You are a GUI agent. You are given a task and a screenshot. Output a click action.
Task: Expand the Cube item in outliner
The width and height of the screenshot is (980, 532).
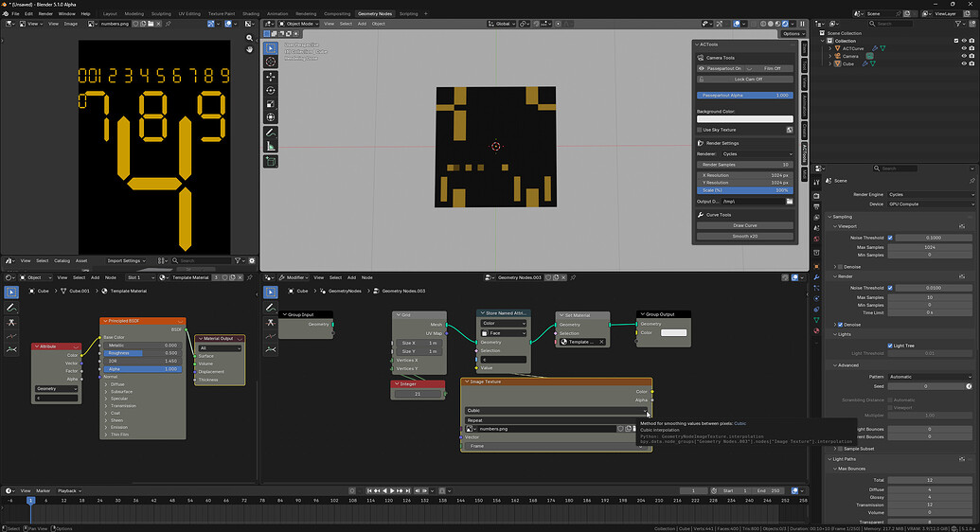pos(830,63)
